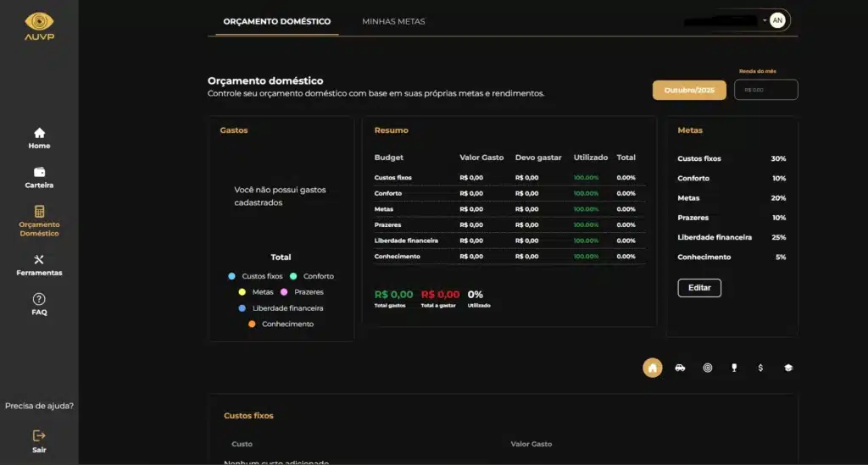Click the AUVP eye logo

39,22
